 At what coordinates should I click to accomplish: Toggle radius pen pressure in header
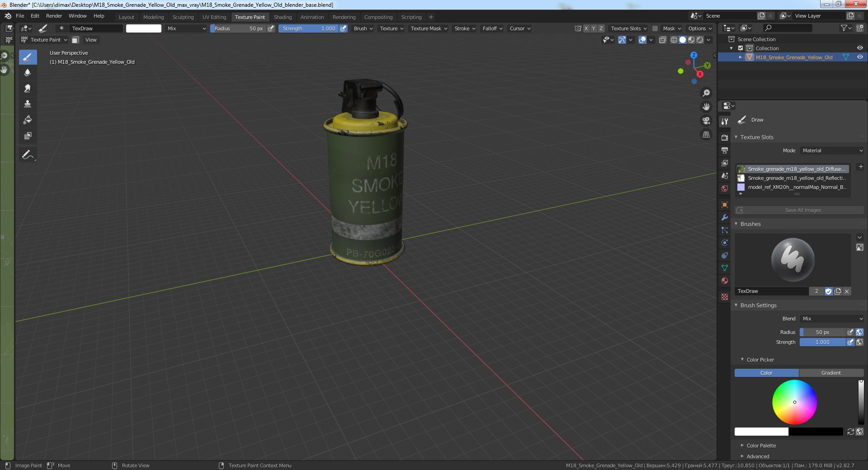pyautogui.click(x=271, y=28)
